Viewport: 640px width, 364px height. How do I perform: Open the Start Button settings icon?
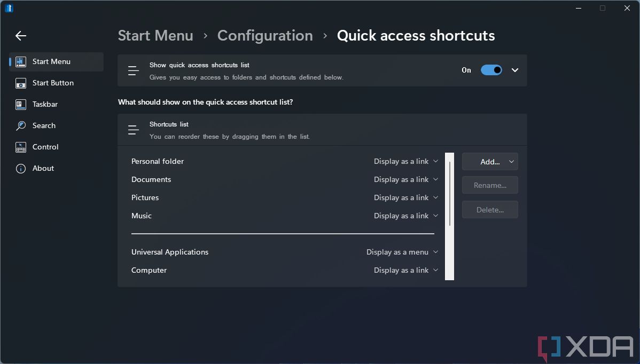point(20,83)
